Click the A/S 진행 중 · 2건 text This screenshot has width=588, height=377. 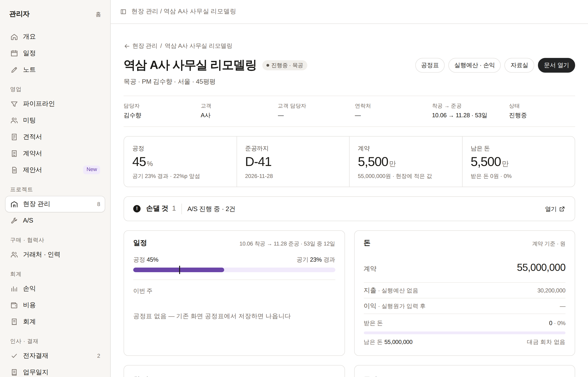[211, 209]
